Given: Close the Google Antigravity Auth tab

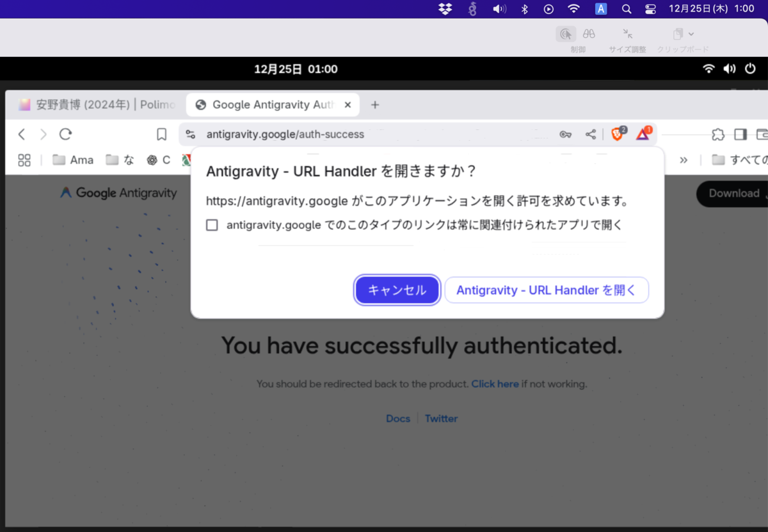Looking at the screenshot, I should pyautogui.click(x=348, y=105).
